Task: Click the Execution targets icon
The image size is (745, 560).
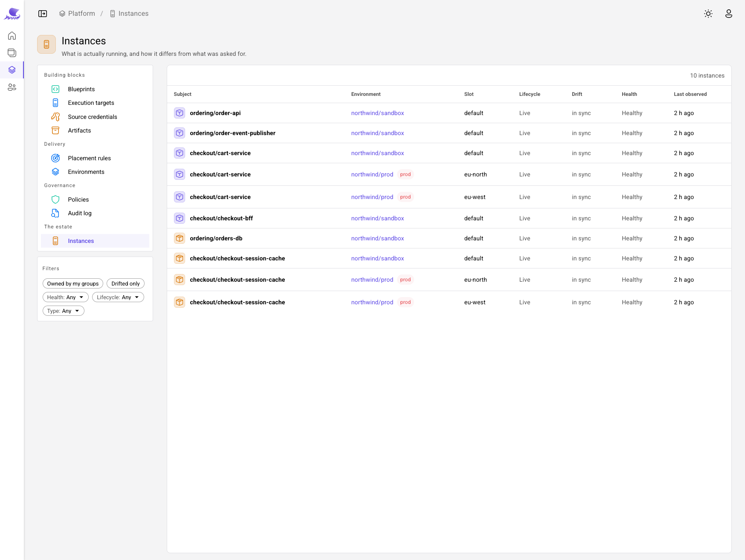Action: pos(55,103)
